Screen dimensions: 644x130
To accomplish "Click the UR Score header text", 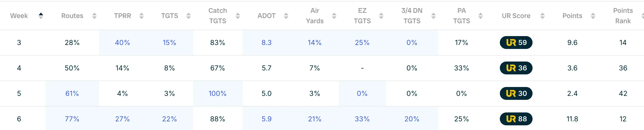I will pos(516,16).
